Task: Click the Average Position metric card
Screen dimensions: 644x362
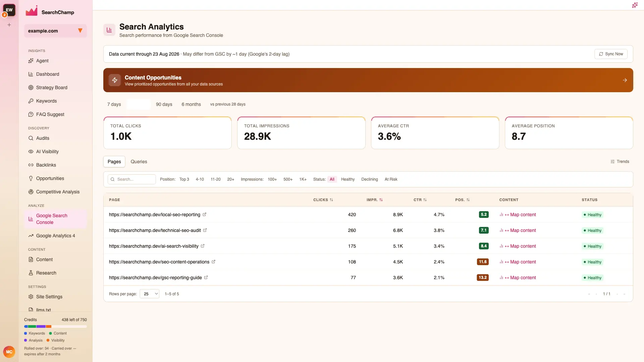Action: (569, 133)
